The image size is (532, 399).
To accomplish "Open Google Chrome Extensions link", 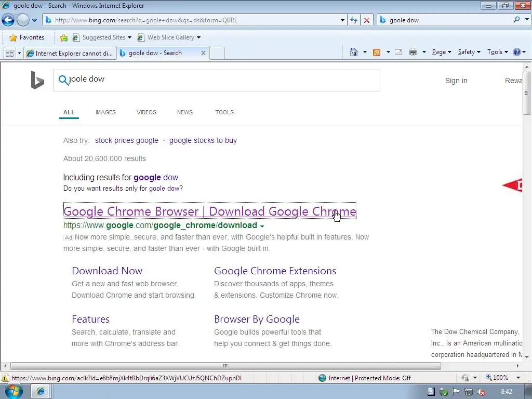I will (275, 271).
